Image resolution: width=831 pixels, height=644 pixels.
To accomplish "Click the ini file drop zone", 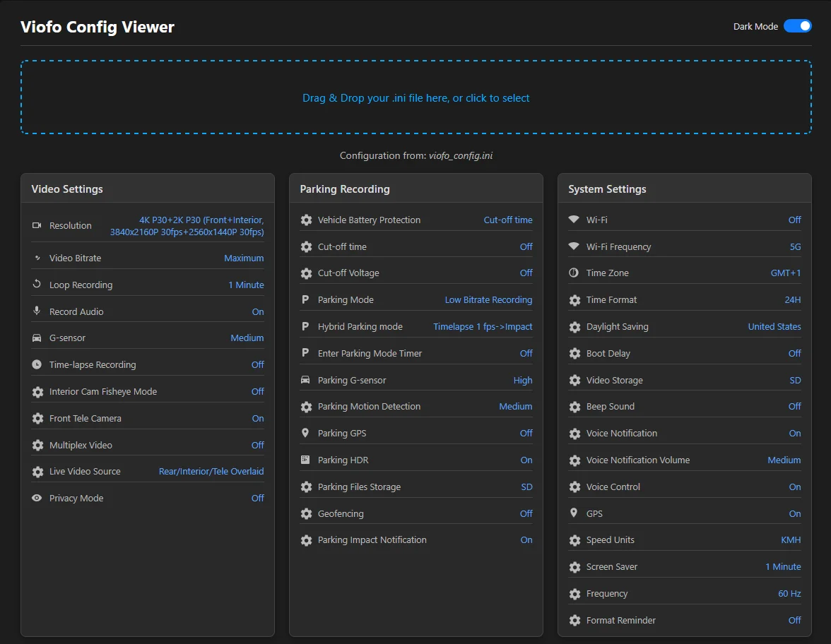I will pos(416,97).
